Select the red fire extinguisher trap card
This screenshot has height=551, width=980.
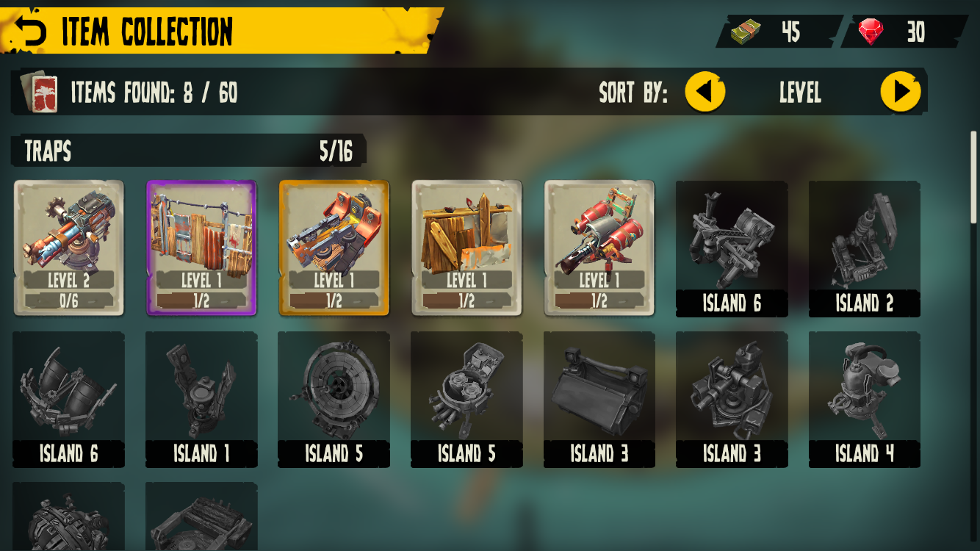click(599, 248)
